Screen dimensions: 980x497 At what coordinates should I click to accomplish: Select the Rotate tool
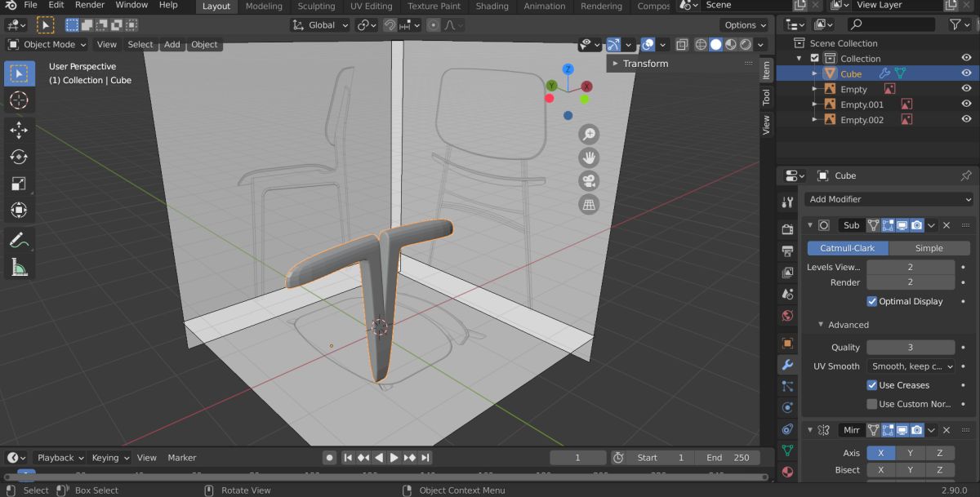click(20, 157)
